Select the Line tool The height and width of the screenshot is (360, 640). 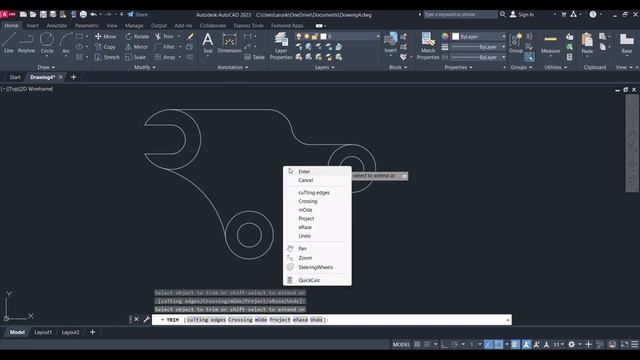[x=9, y=43]
